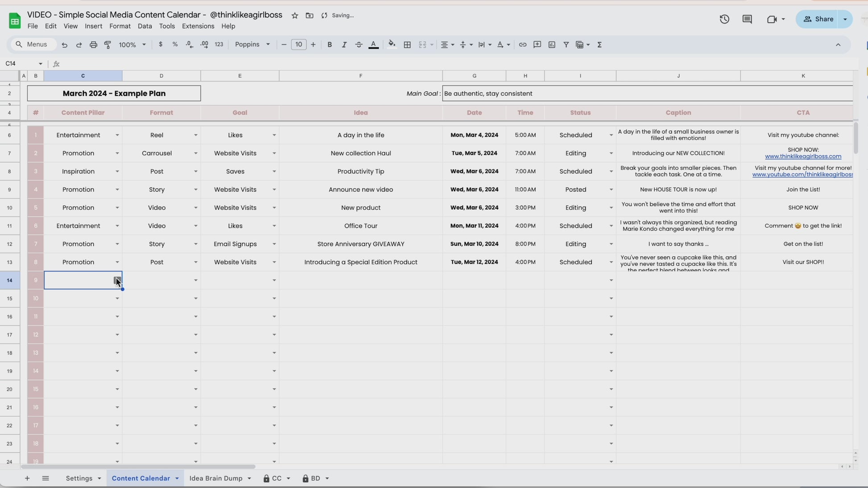Click the paint format icon

click(107, 45)
